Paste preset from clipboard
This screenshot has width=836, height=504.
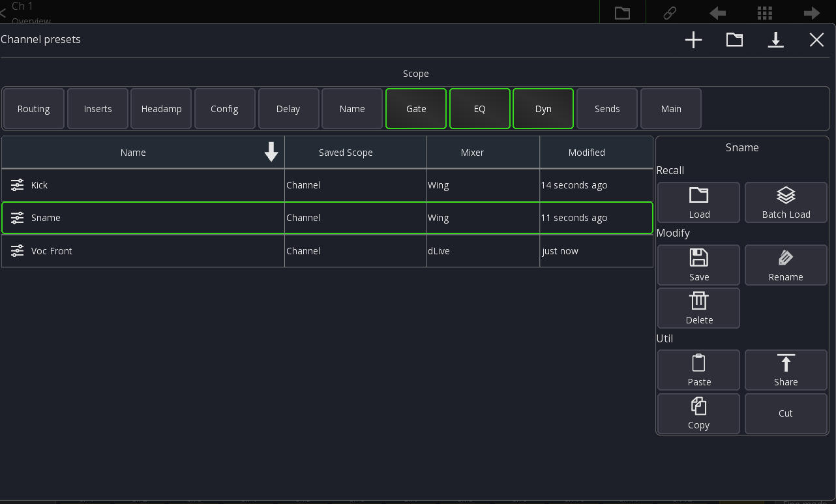point(698,370)
